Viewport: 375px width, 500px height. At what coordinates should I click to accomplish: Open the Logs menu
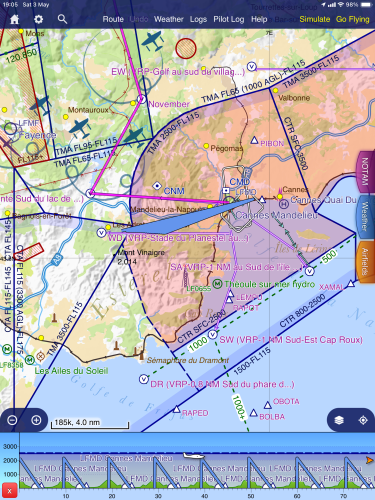(x=198, y=19)
